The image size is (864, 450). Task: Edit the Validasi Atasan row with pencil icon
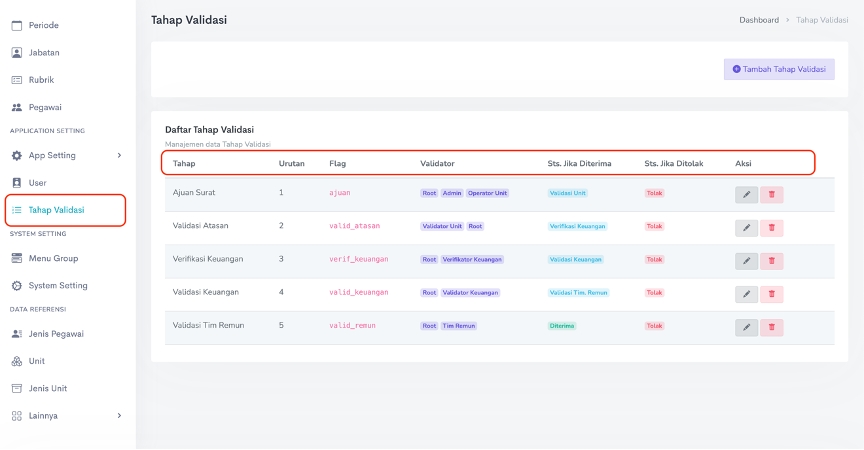746,228
